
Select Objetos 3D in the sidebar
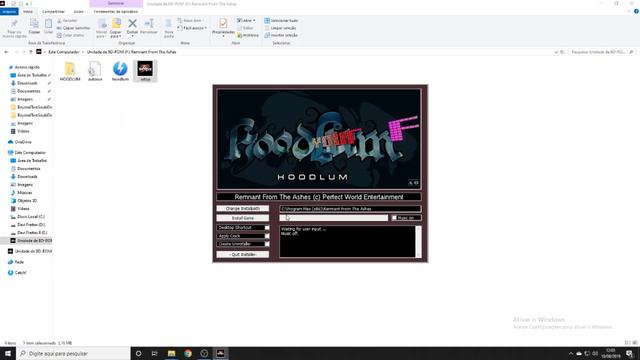point(27,201)
